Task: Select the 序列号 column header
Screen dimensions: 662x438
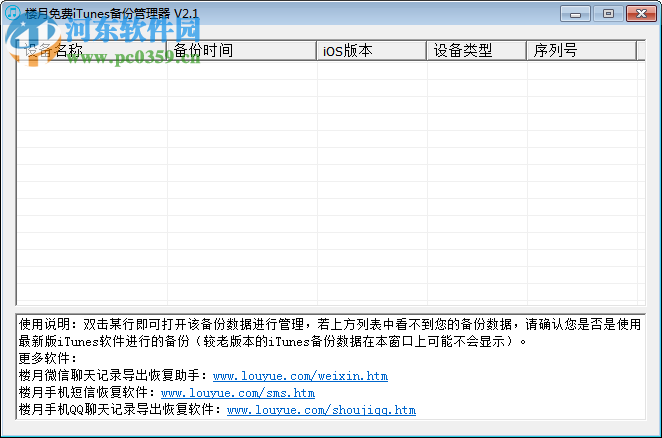Action: coord(582,51)
